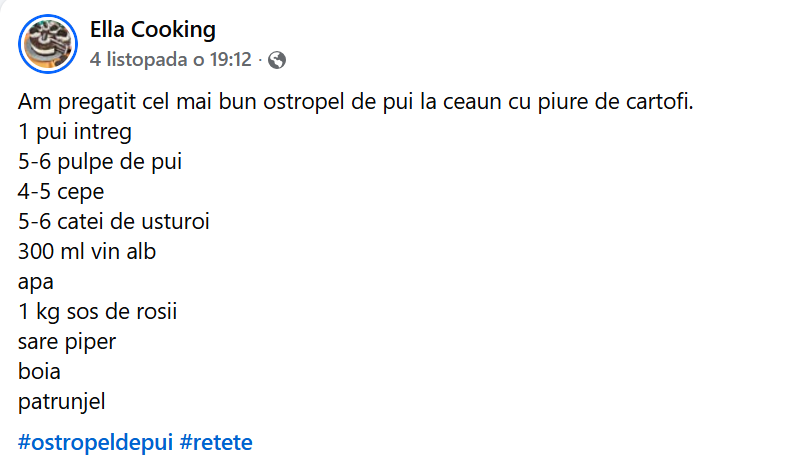
Task: Click the phrase "piure de cartofi"
Action: point(626,102)
